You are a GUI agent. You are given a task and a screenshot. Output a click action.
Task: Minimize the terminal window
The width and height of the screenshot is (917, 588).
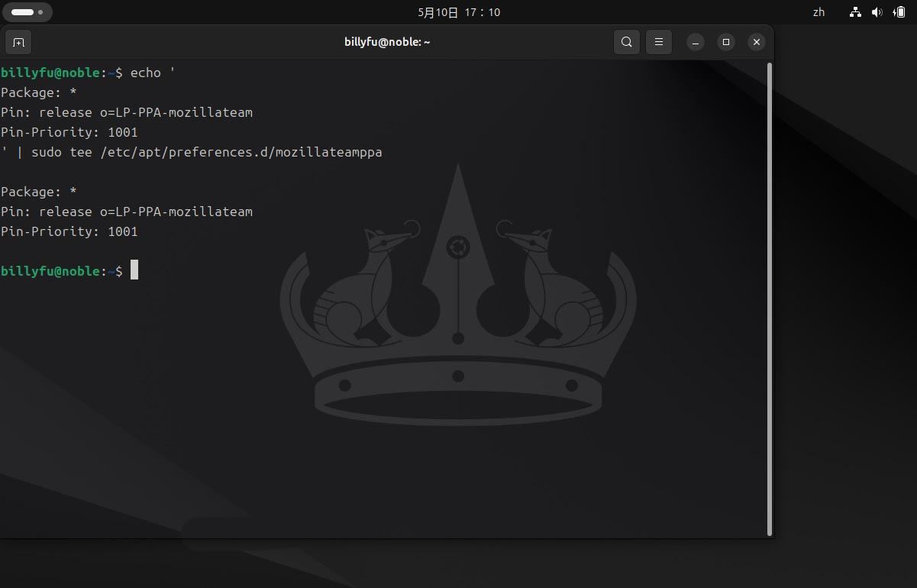(x=696, y=42)
